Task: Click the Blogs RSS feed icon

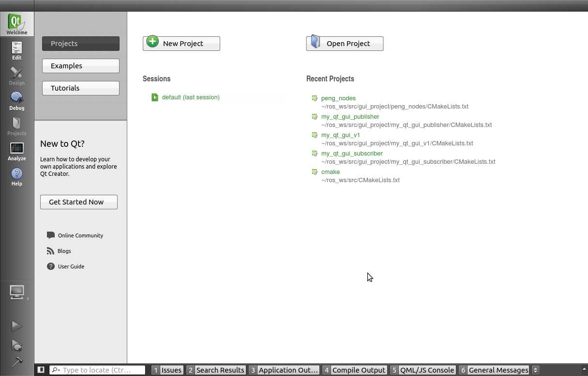Action: pos(50,251)
